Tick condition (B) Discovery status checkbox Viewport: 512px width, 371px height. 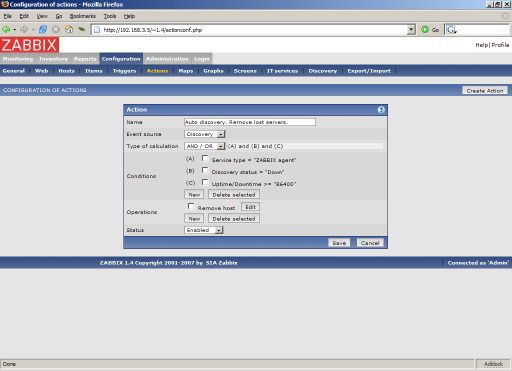point(205,170)
